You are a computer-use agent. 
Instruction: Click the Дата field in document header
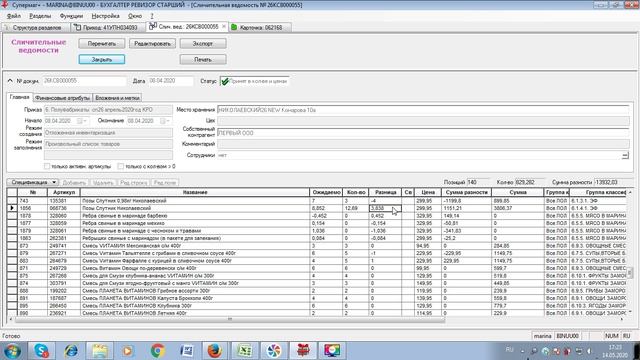coord(170,81)
